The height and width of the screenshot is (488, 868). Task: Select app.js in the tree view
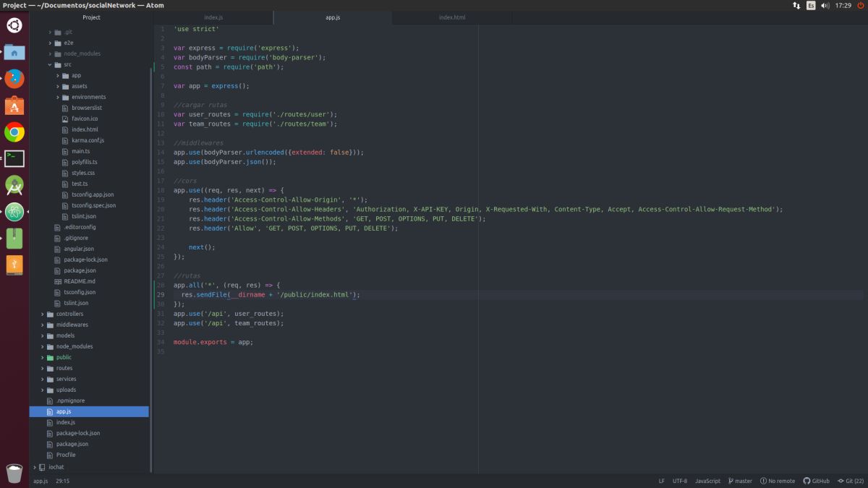coord(89,411)
